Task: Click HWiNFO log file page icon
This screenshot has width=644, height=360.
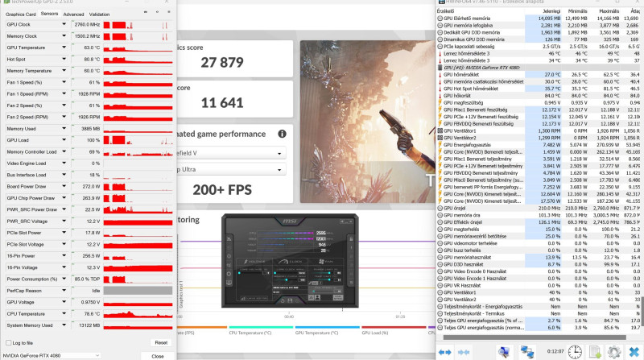Action: point(595,352)
